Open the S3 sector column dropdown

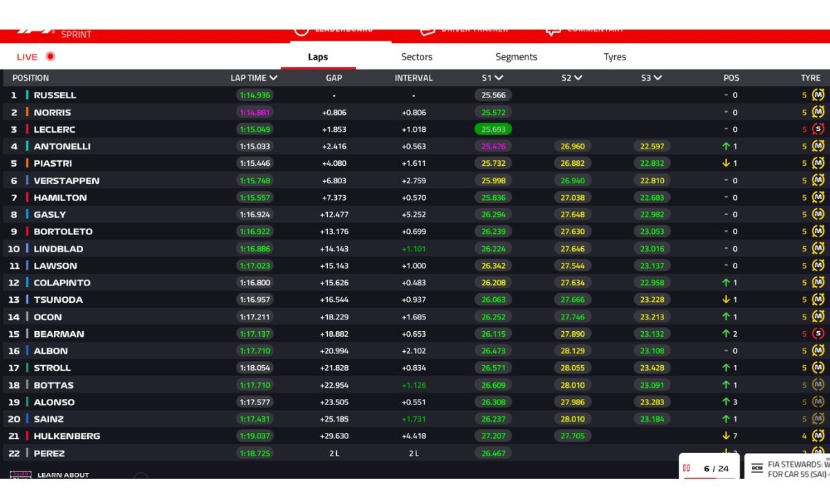[x=658, y=78]
